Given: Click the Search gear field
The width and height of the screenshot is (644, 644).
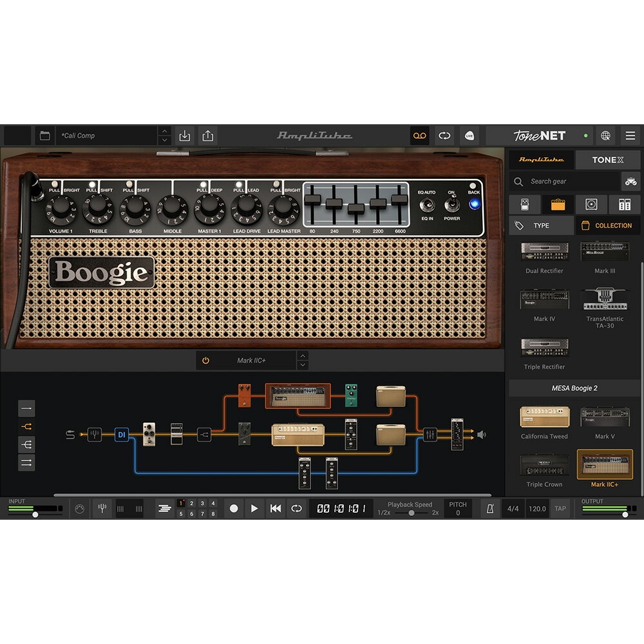Looking at the screenshot, I should pos(565,181).
